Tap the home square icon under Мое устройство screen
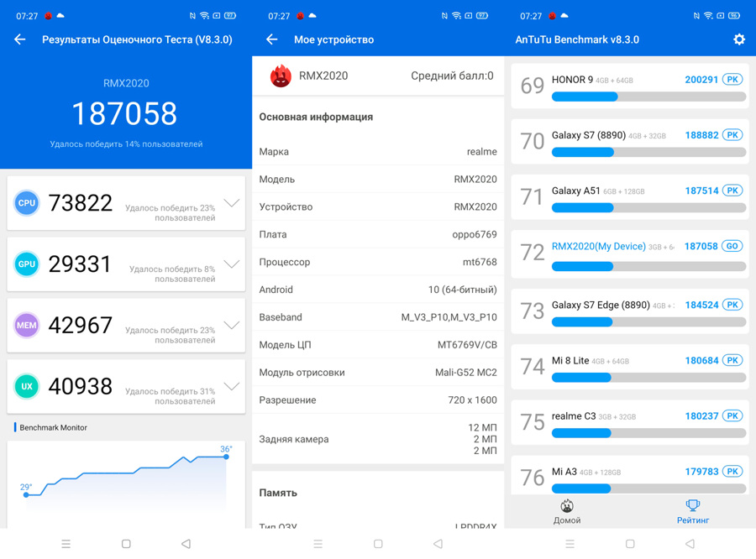Image resolution: width=756 pixels, height=559 pixels. pyautogui.click(x=378, y=544)
